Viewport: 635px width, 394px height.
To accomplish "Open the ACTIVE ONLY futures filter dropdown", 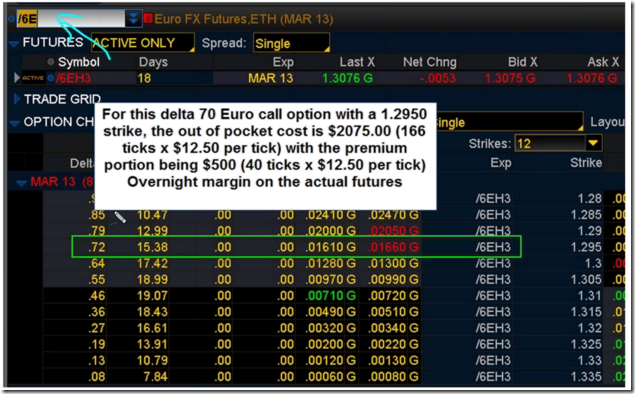I will tap(143, 43).
